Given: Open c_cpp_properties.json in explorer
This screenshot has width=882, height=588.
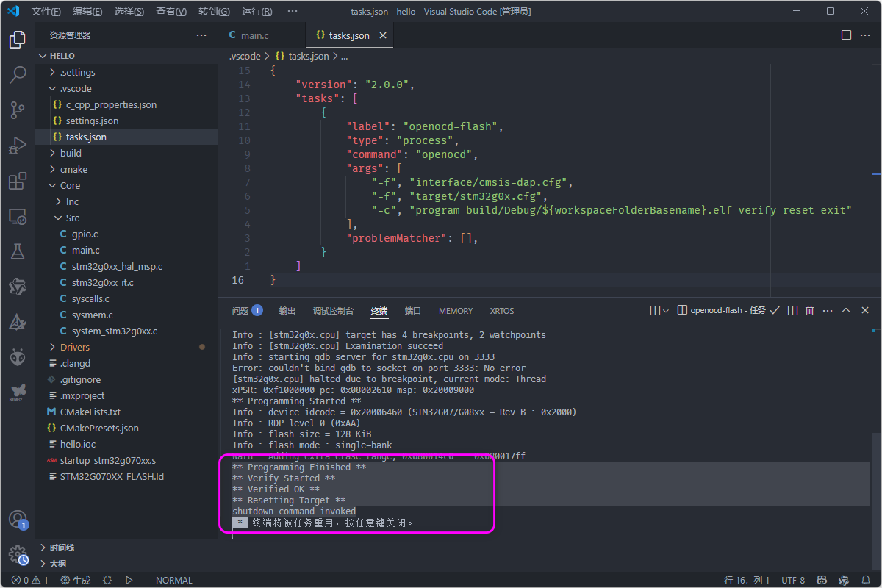Looking at the screenshot, I should [x=126, y=104].
